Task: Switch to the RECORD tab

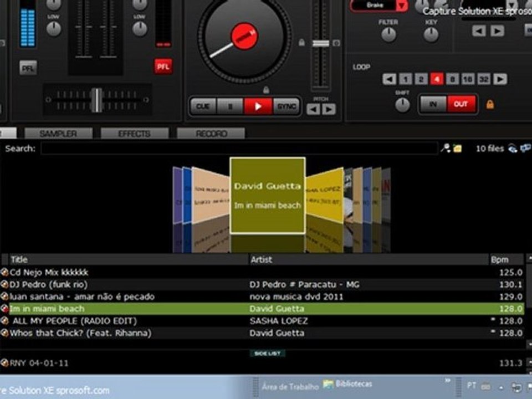Action: tap(211, 134)
